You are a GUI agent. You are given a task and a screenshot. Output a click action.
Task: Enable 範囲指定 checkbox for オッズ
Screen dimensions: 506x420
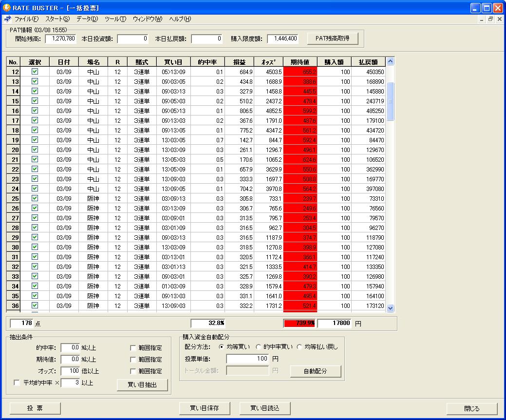point(132,371)
